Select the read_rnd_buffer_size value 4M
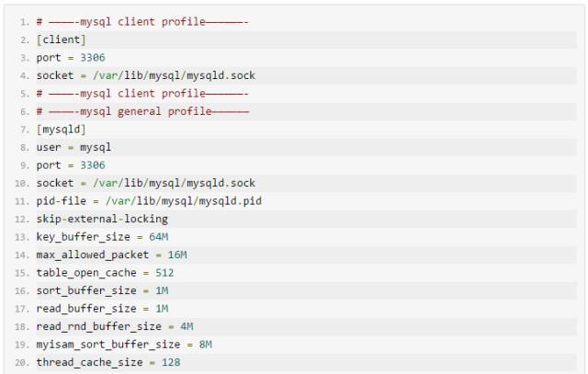Image resolution: width=588 pixels, height=374 pixels. pyautogui.click(x=187, y=326)
